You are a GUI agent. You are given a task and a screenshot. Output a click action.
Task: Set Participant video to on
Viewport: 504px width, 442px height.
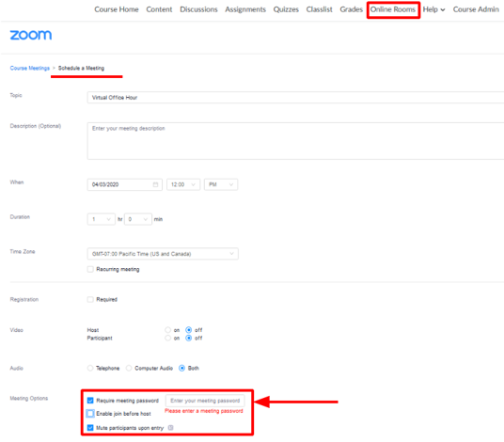(x=167, y=338)
